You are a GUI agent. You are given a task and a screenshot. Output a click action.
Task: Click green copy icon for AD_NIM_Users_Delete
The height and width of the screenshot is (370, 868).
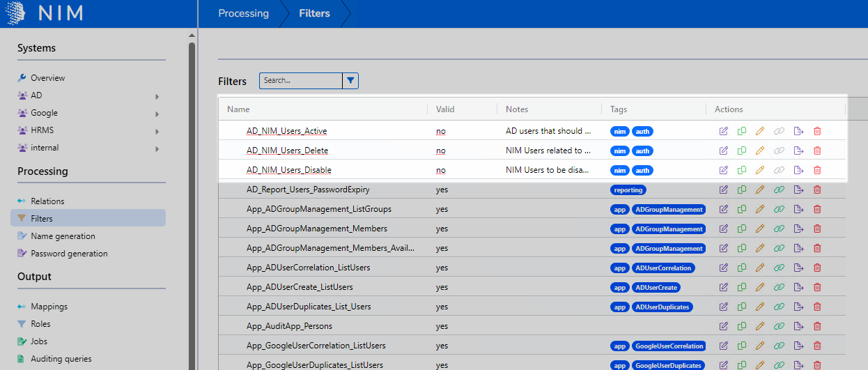(x=742, y=151)
